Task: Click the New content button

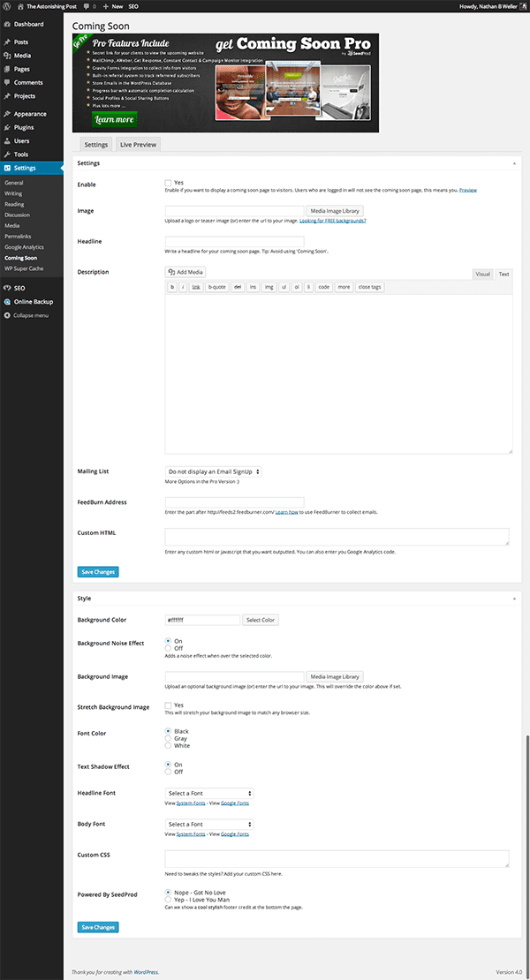Action: [114, 5]
